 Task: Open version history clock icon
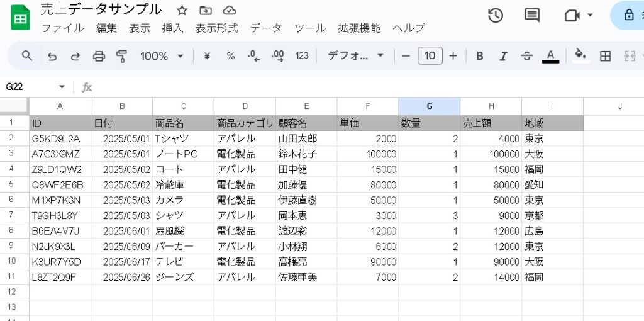coord(496,16)
